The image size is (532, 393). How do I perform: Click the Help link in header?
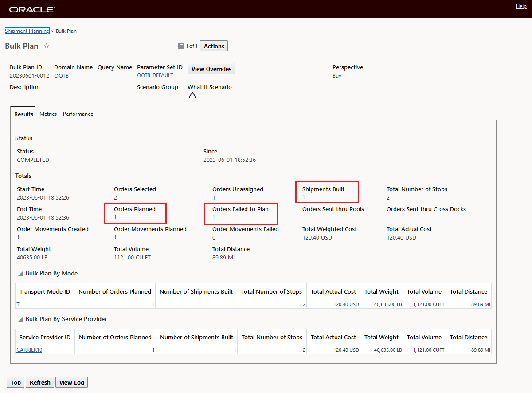point(521,6)
